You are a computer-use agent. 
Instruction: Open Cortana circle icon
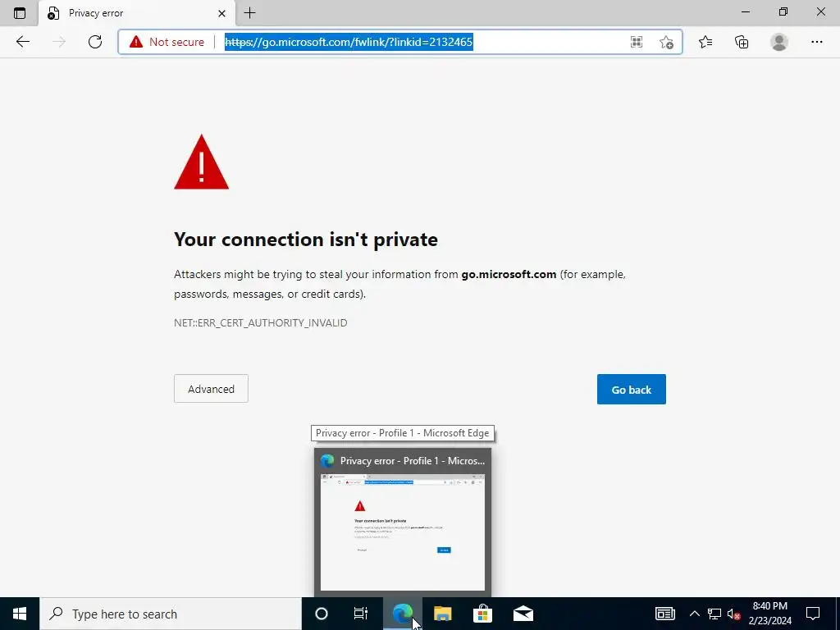322,614
